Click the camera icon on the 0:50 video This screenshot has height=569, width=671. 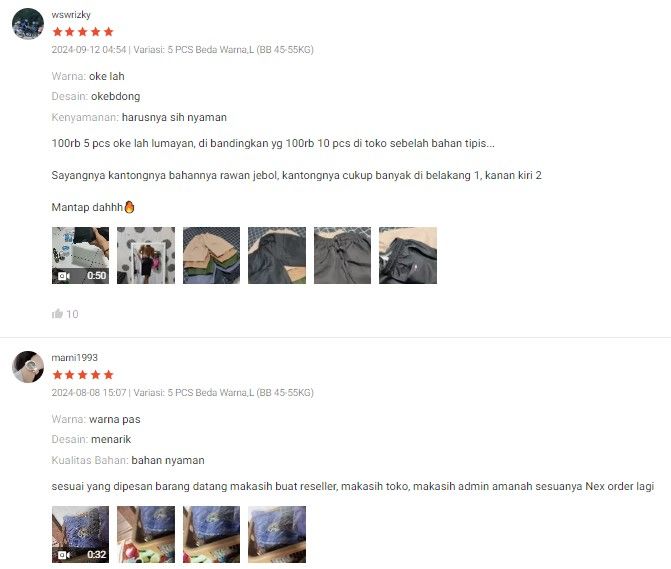coord(64,276)
